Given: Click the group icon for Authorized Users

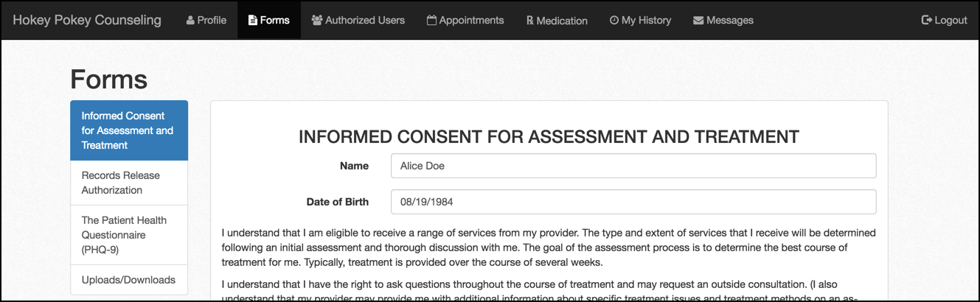Looking at the screenshot, I should [x=317, y=21].
